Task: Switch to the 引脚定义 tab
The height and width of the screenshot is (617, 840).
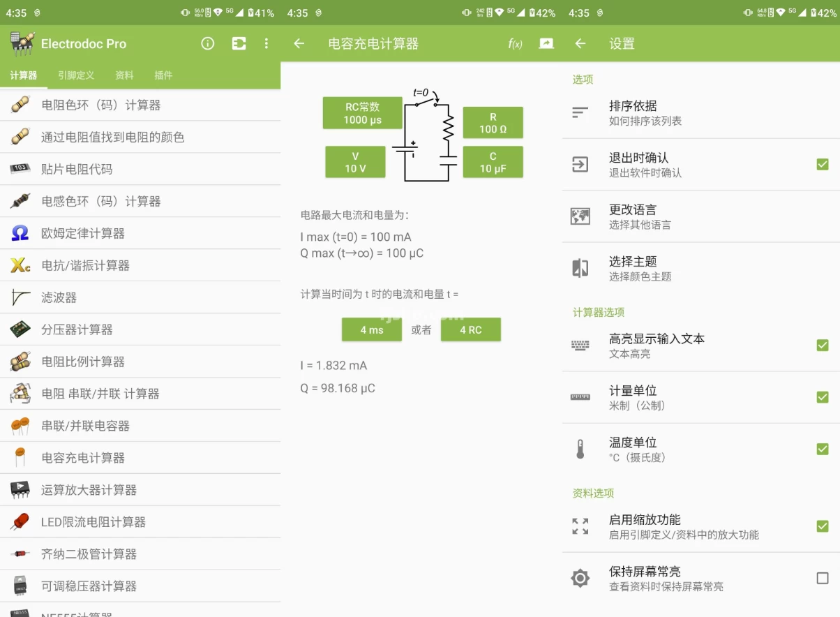Action: coord(76,75)
